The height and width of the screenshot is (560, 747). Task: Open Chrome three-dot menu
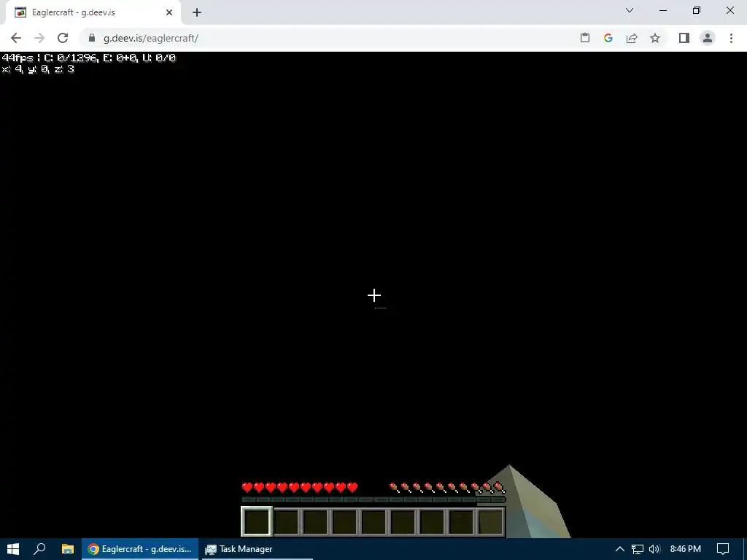click(x=731, y=38)
